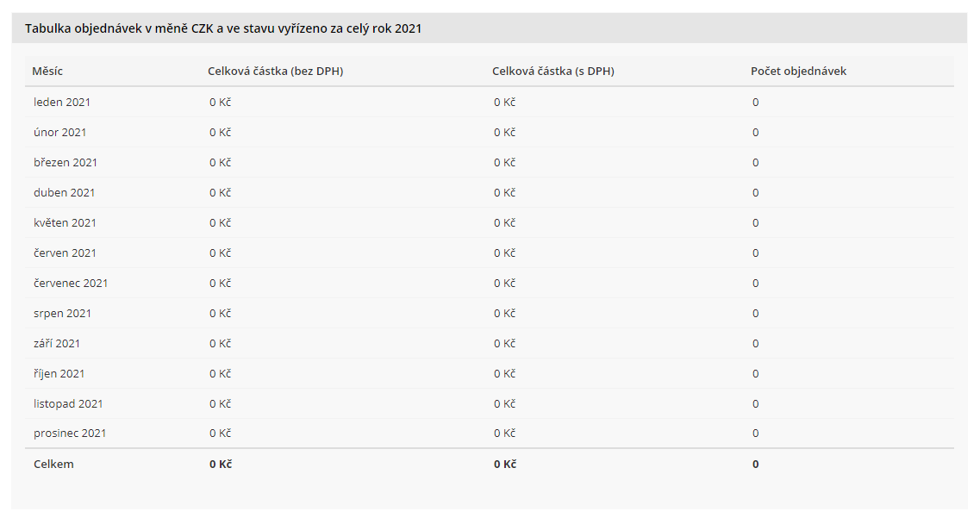
Task: Click the table title for year 2021
Action: 223,28
